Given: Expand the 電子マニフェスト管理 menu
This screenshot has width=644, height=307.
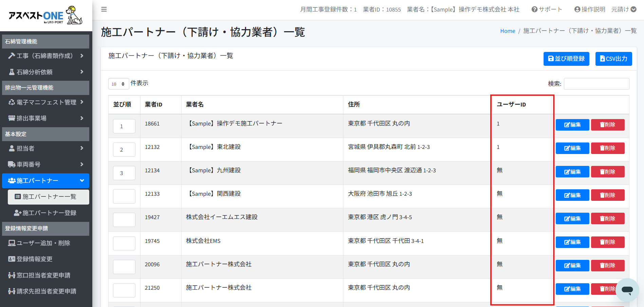Looking at the screenshot, I should (45, 102).
